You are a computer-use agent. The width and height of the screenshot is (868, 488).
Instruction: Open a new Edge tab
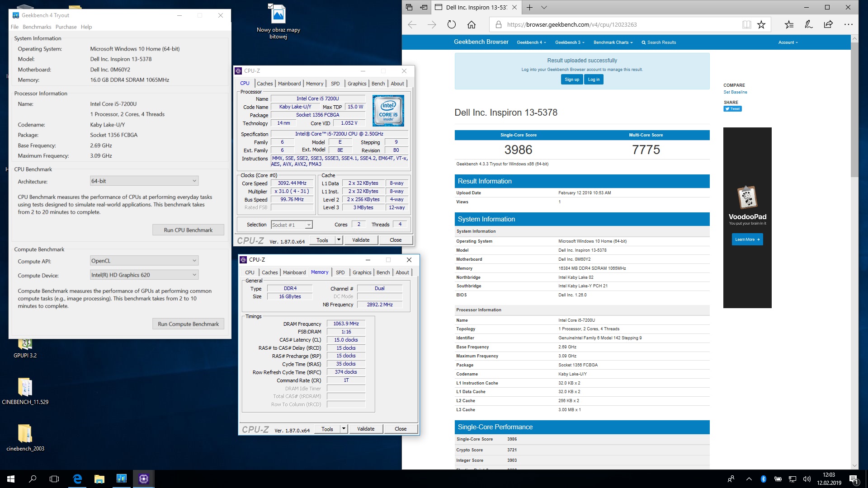[529, 7]
